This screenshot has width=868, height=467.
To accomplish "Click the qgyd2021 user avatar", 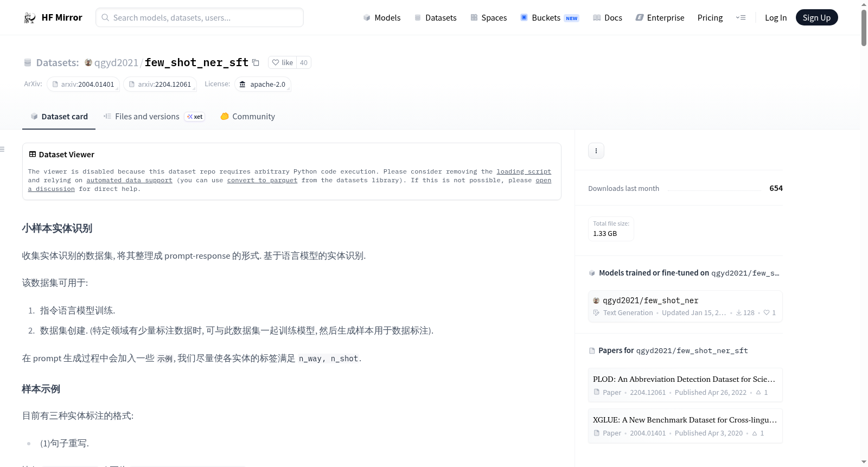I will tap(88, 62).
